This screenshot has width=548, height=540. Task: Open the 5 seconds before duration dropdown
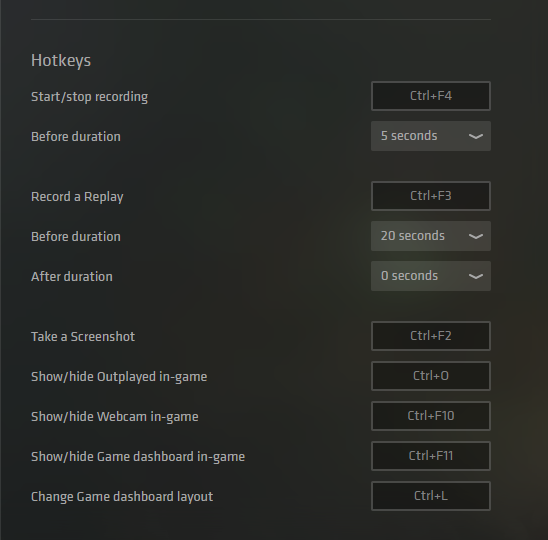point(431,136)
